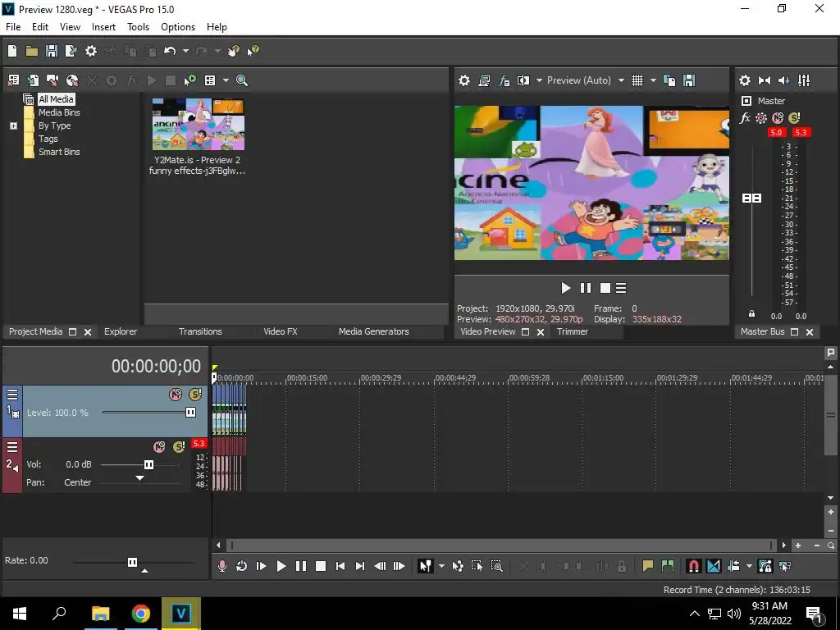The image size is (840, 630).
Task: Click the Undo arrow icon
Action: [170, 51]
